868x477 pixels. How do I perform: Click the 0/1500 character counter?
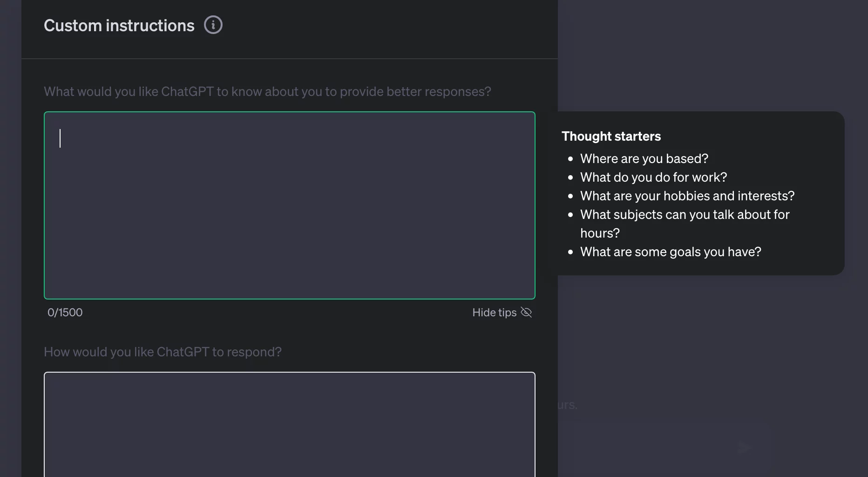coord(65,312)
